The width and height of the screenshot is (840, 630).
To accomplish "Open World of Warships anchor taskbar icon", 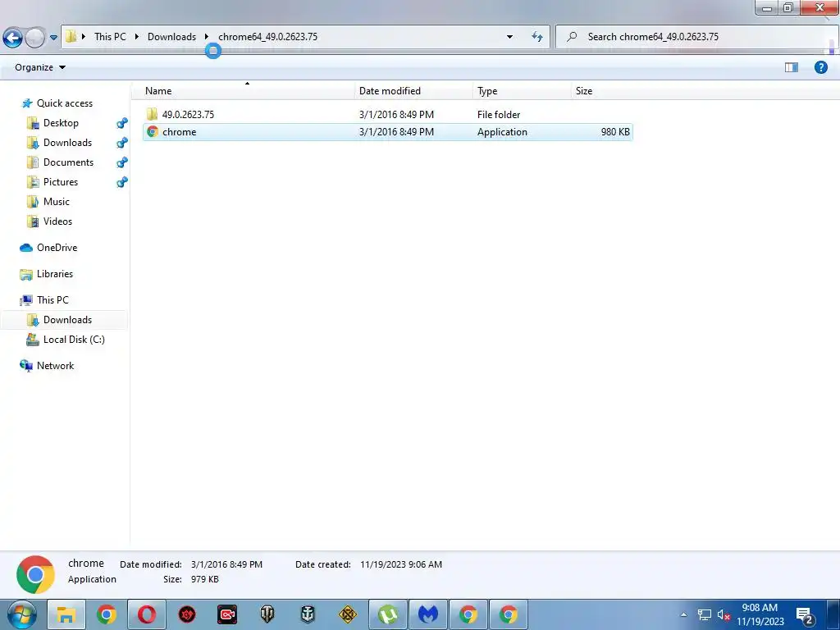I will (x=308, y=614).
